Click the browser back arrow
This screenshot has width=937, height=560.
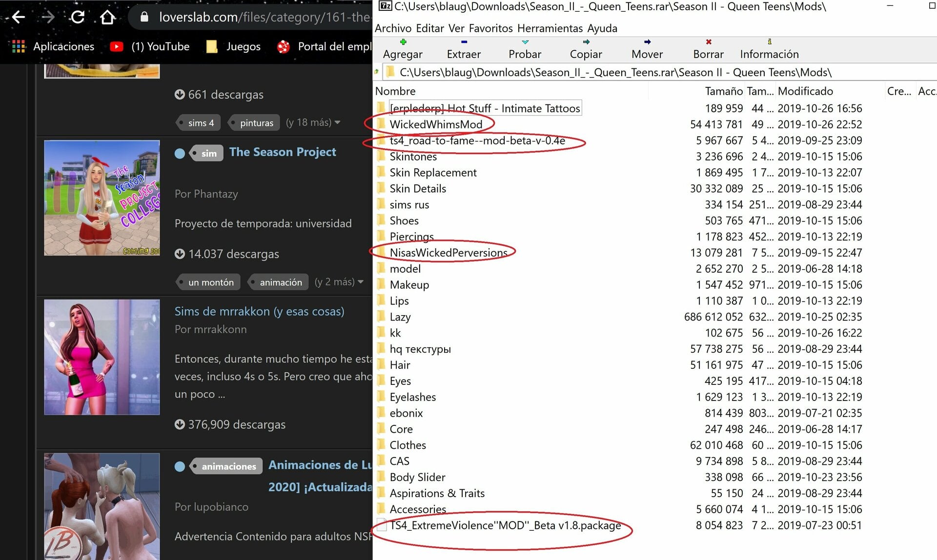[x=18, y=17]
